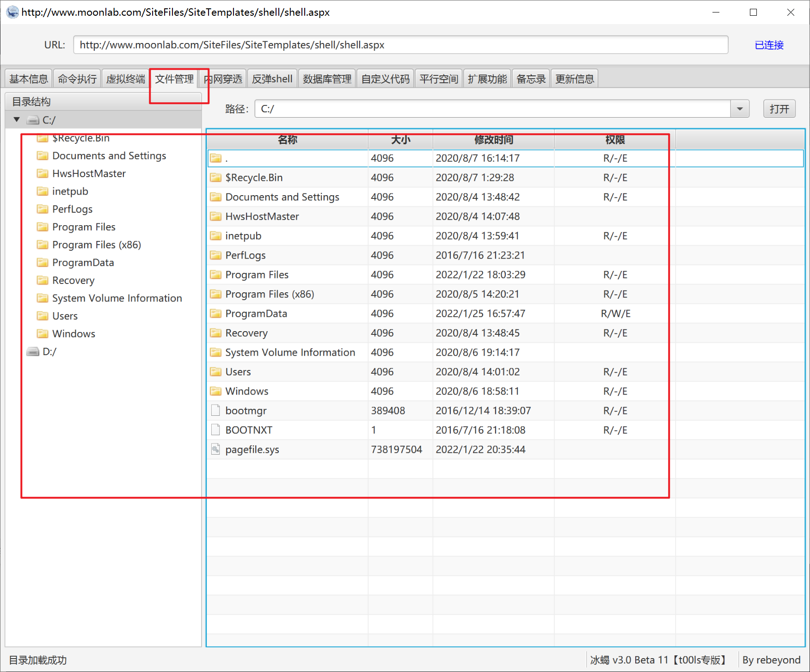Viewport: 810px width, 672px height.
Task: Click the BOOTNXT file icon in file list
Action: pyautogui.click(x=215, y=430)
